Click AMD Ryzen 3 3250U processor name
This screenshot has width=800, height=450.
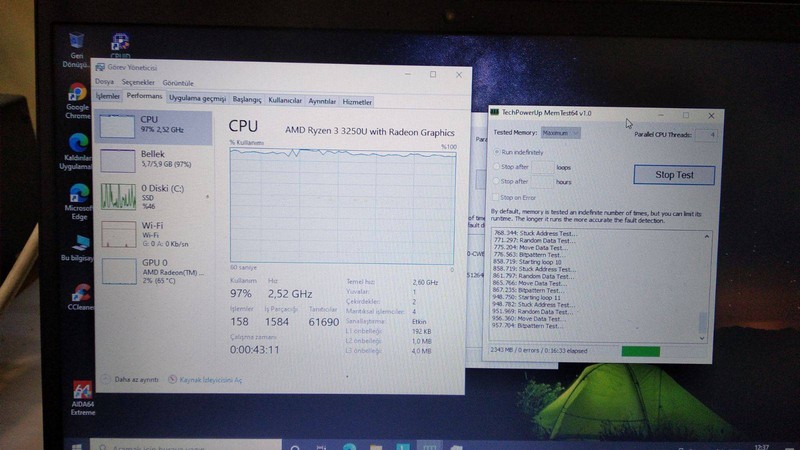tap(369, 132)
